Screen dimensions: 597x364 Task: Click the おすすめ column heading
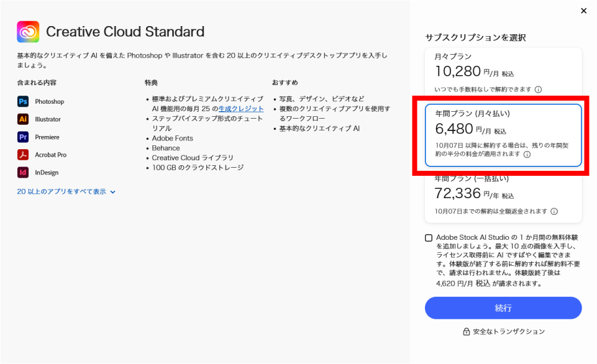click(285, 83)
